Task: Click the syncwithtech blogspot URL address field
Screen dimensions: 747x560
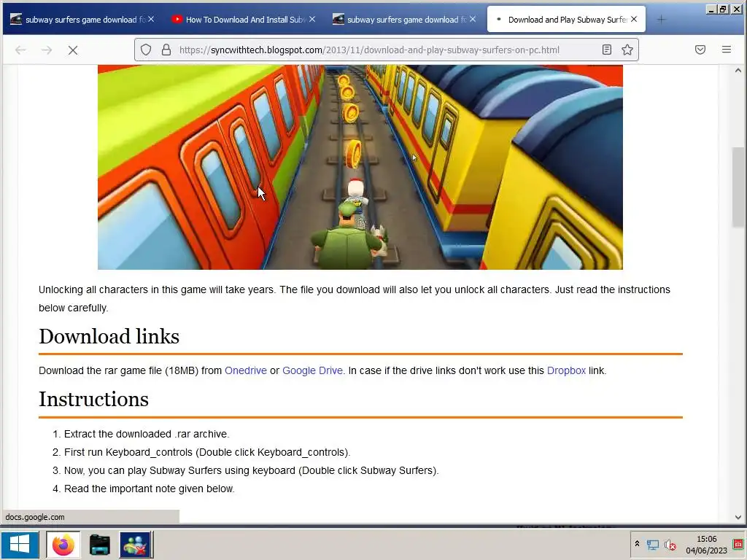Action: [369, 50]
